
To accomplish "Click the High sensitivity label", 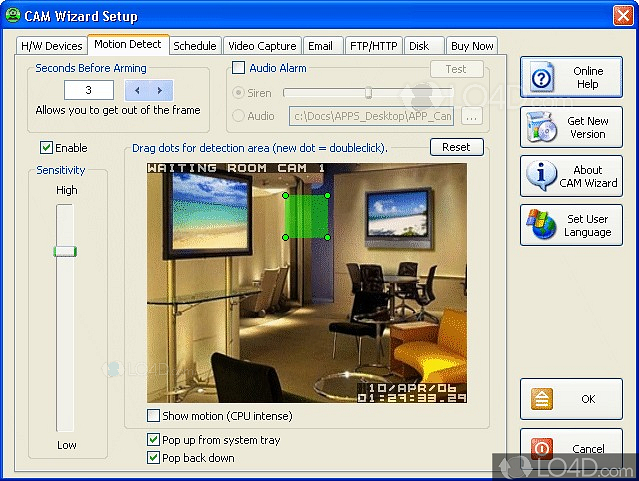I will 66,190.
